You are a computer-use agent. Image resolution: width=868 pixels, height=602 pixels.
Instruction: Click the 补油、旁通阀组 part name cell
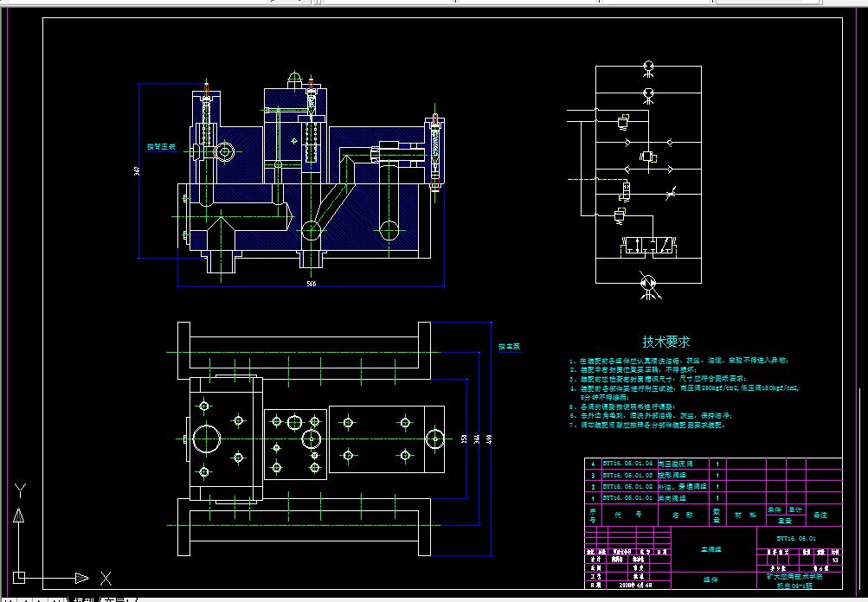point(682,487)
